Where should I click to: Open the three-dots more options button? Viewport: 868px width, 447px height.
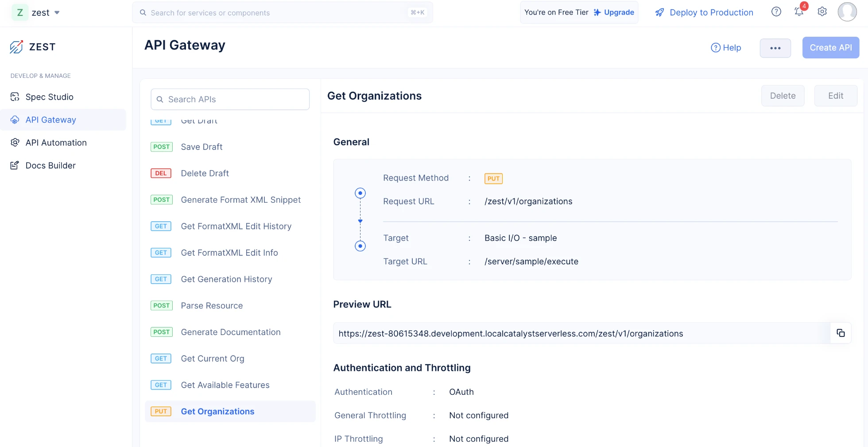pos(775,48)
